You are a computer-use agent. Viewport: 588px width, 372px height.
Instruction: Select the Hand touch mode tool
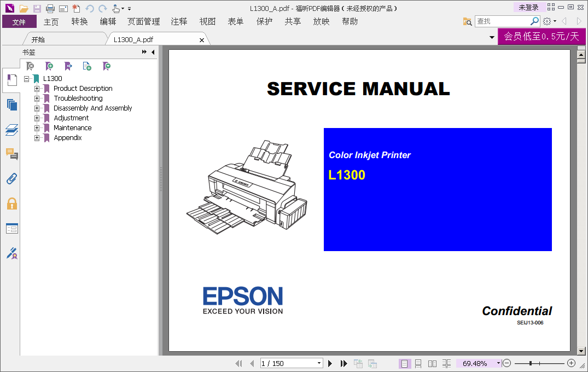(x=117, y=8)
